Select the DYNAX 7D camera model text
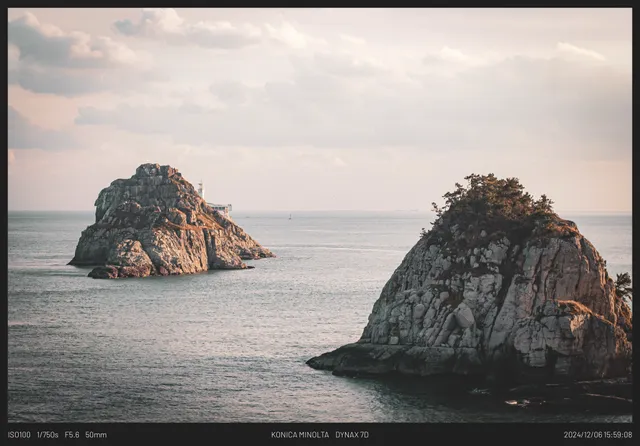Viewport: 640px width, 446px height. coord(352,435)
